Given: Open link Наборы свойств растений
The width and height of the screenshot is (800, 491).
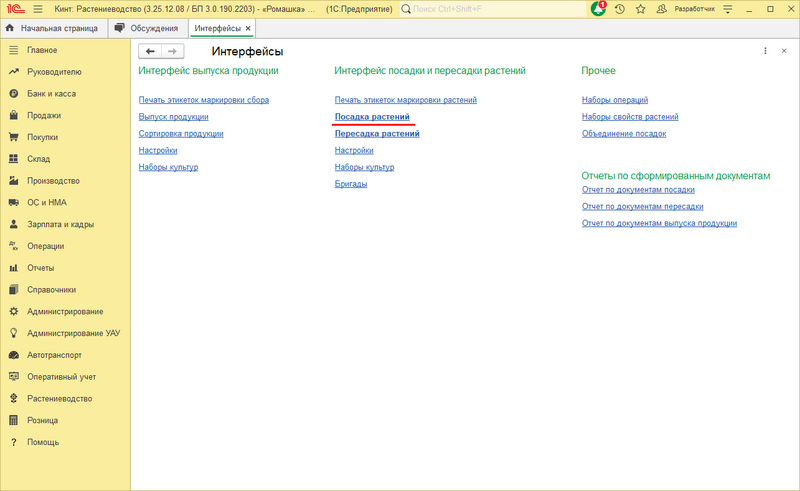Looking at the screenshot, I should (630, 117).
